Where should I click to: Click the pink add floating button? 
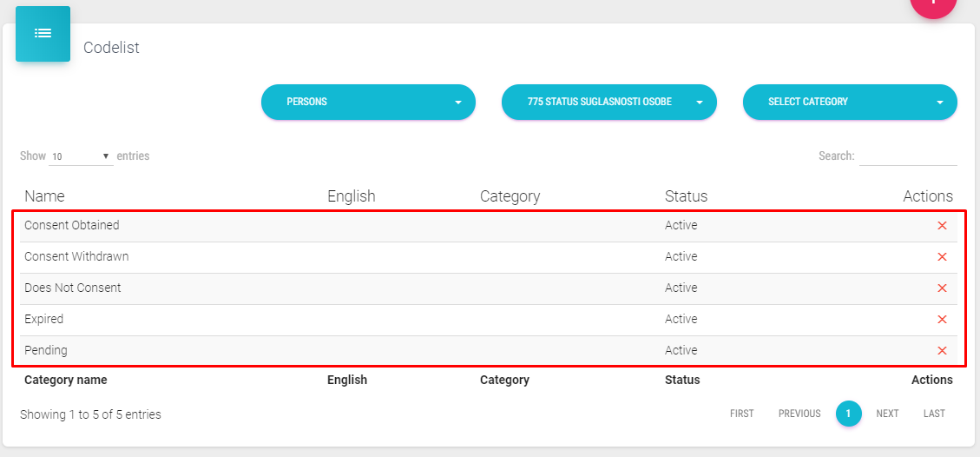pyautogui.click(x=933, y=4)
